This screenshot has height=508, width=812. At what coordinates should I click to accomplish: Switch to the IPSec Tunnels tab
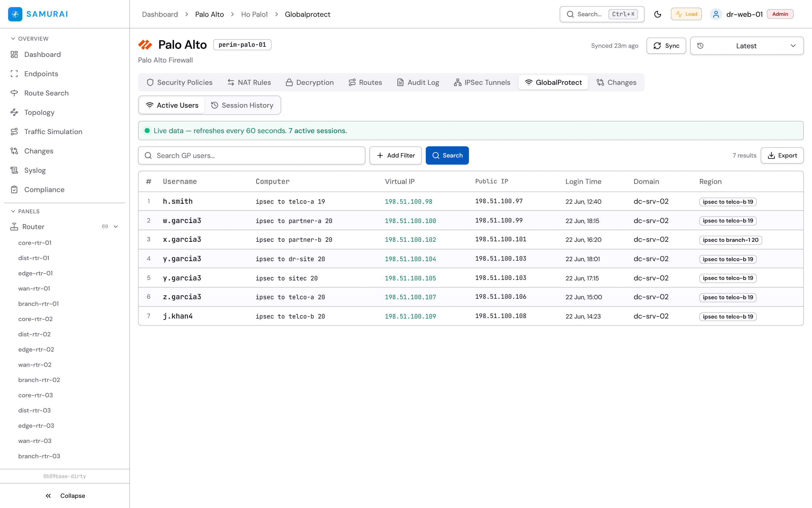click(482, 82)
